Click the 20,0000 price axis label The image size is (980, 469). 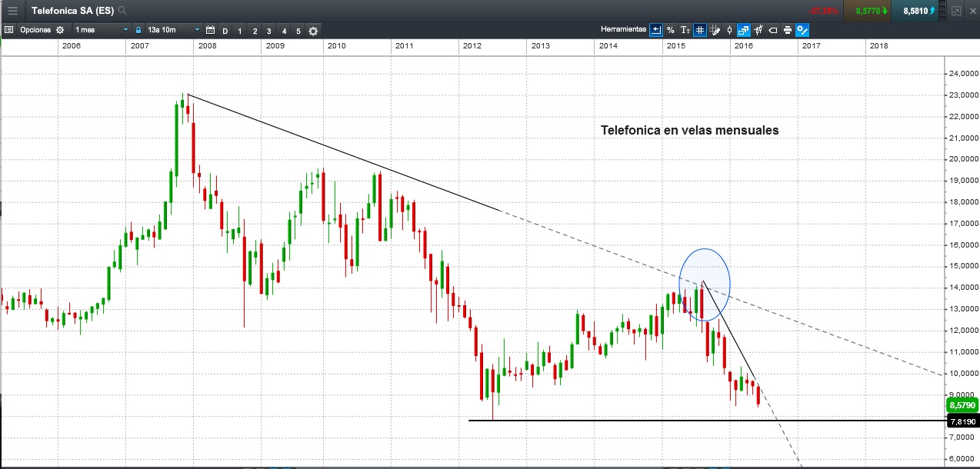click(965, 159)
